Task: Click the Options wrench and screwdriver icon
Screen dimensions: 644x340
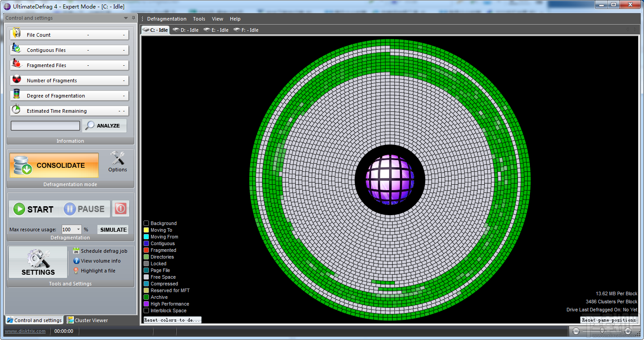Action: click(x=118, y=158)
